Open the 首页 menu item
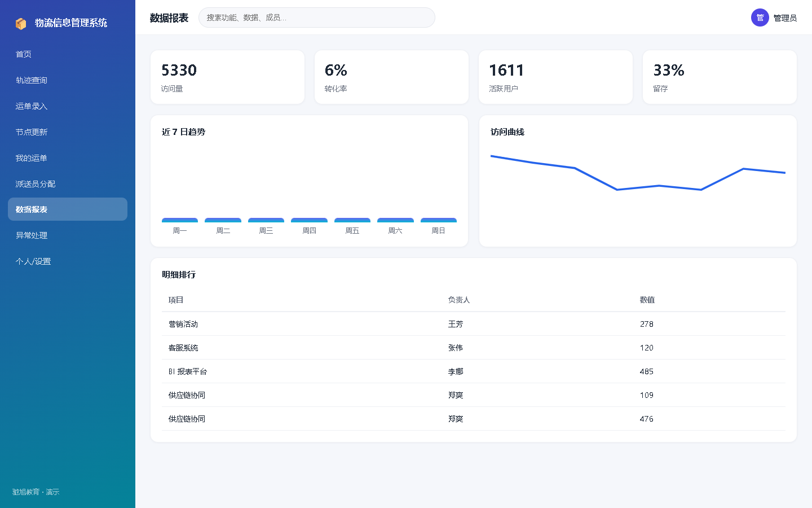The height and width of the screenshot is (508, 812). (x=68, y=54)
